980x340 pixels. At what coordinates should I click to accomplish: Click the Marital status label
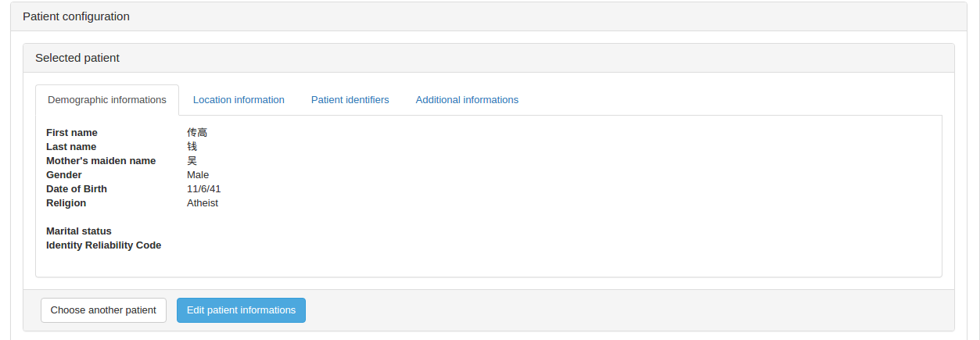[x=79, y=231]
